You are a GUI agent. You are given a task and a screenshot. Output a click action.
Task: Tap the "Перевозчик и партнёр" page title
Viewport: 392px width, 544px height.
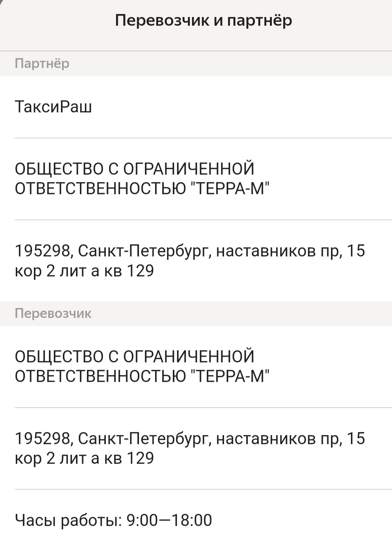point(203,20)
